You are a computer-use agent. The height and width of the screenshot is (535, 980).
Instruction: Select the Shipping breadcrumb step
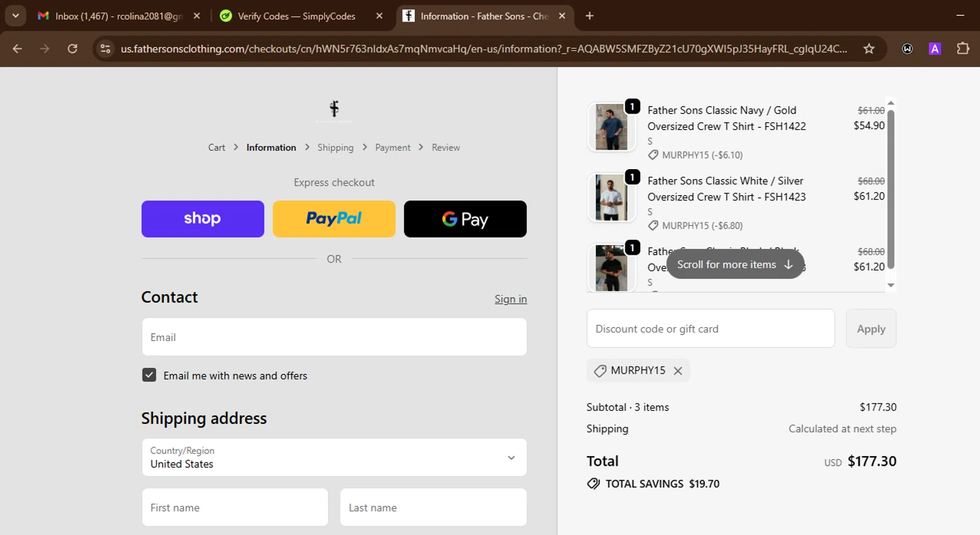coord(335,148)
